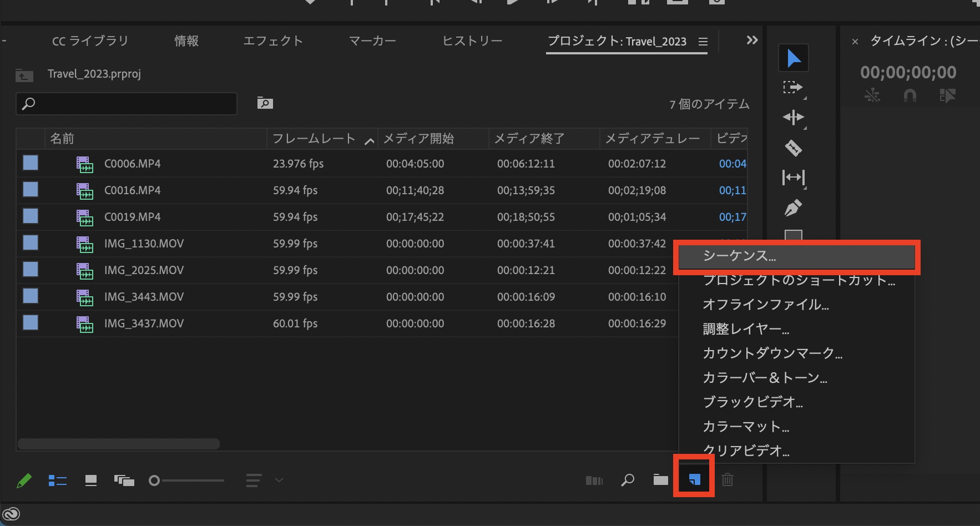Screen dimensions: 980x526
Task: Click the clip icon for IMG_3437.MOV
Action: [x=84, y=324]
